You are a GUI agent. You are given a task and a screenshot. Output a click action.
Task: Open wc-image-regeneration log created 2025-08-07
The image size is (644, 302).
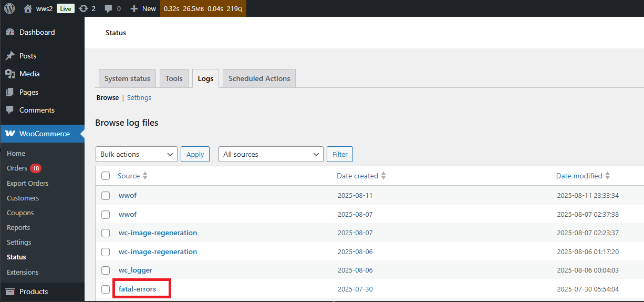[x=158, y=233]
